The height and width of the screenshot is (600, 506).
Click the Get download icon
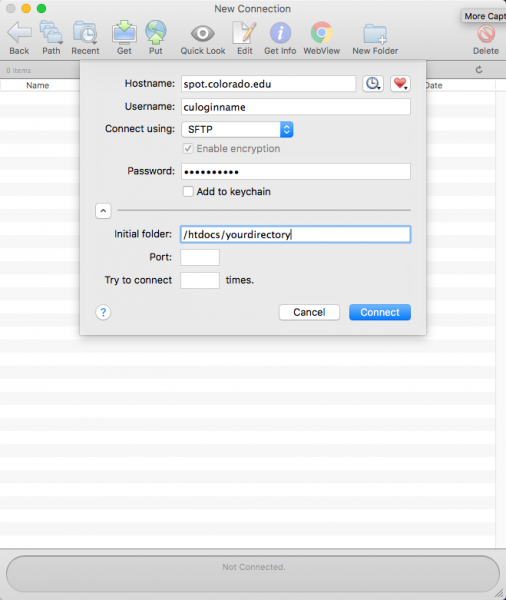click(x=124, y=33)
